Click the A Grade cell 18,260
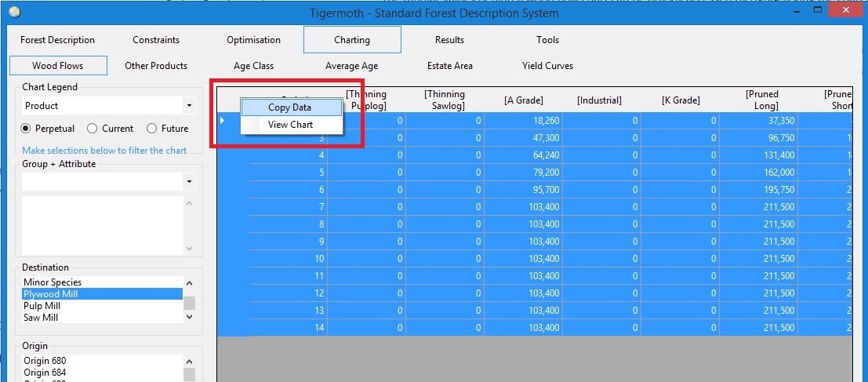 tap(523, 121)
